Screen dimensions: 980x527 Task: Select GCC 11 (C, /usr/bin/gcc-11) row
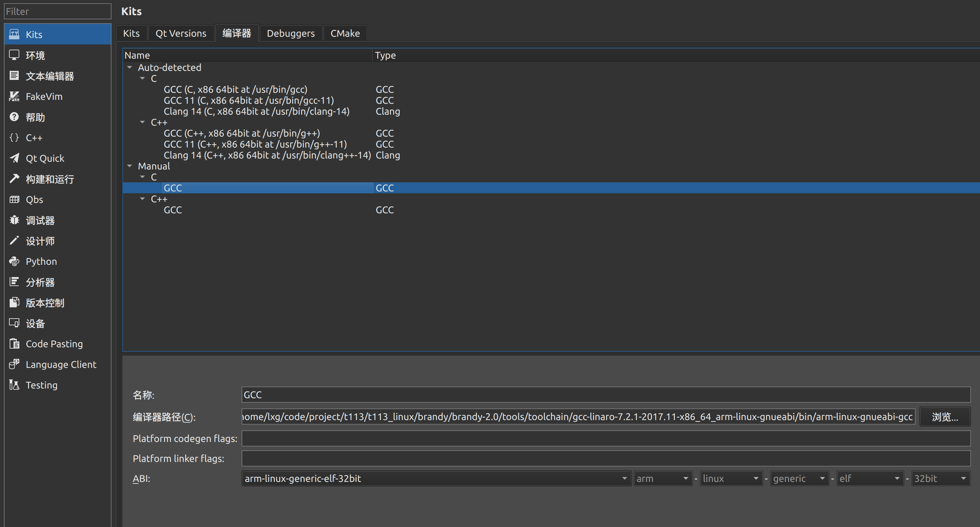[551, 101]
